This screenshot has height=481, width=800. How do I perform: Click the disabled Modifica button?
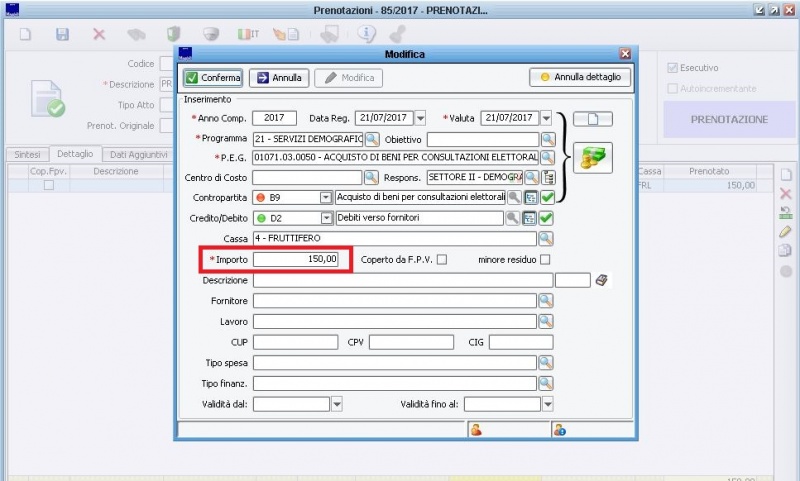click(349, 78)
